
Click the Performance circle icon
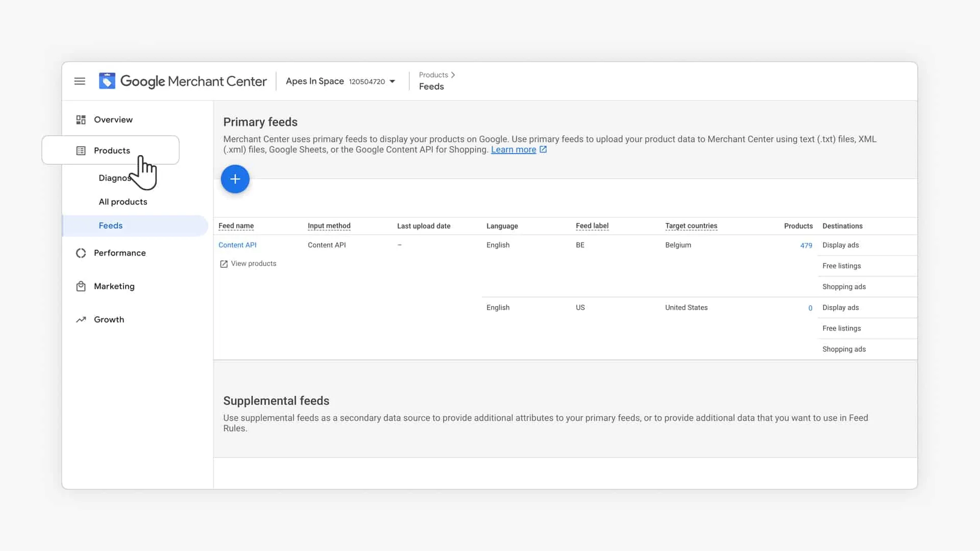point(81,253)
